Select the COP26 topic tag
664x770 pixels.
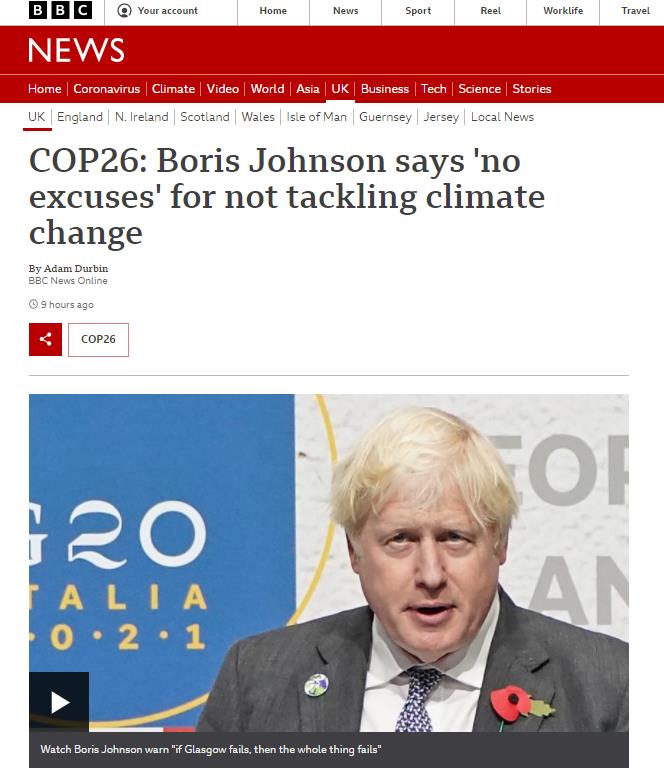point(98,339)
